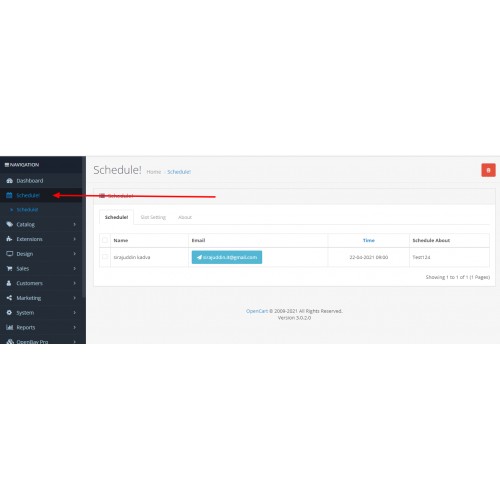500x500 pixels.
Task: Click the red delete trash button
Action: [488, 170]
